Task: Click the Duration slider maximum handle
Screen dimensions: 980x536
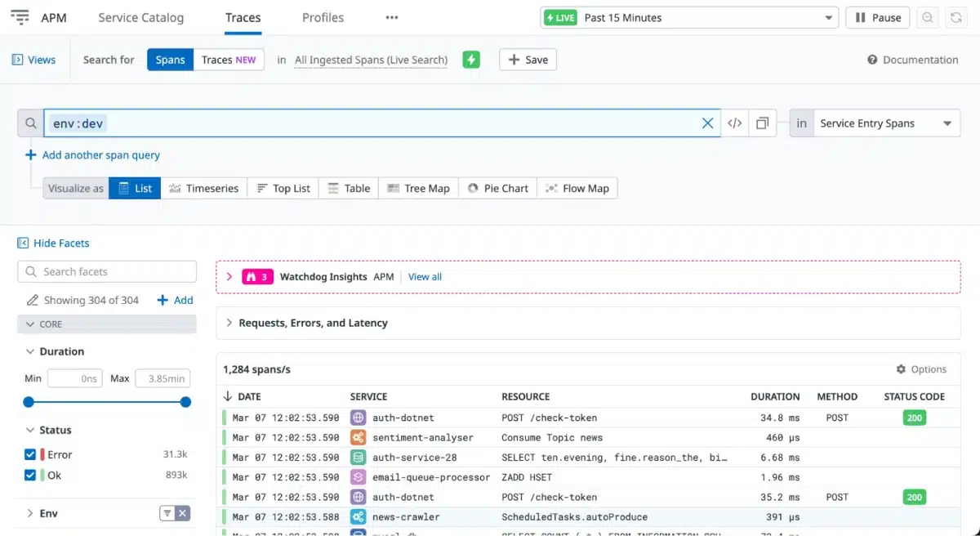Action: [185, 402]
